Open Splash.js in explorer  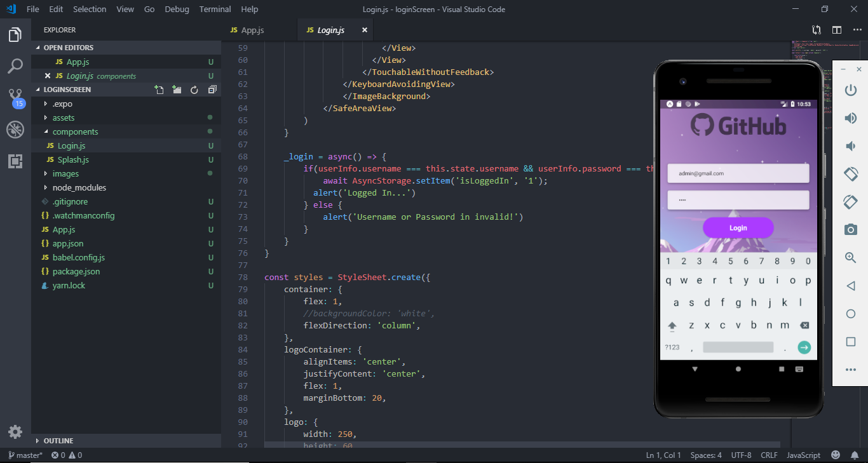point(126,159)
